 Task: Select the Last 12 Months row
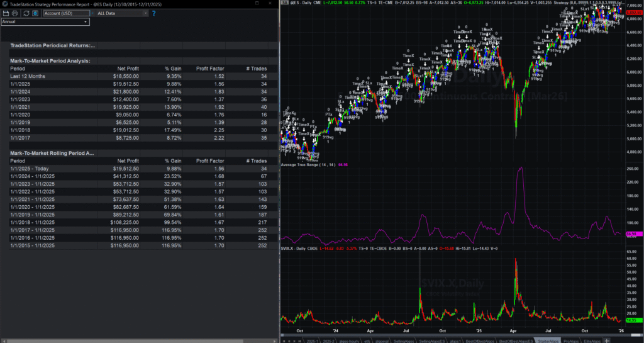28,76
